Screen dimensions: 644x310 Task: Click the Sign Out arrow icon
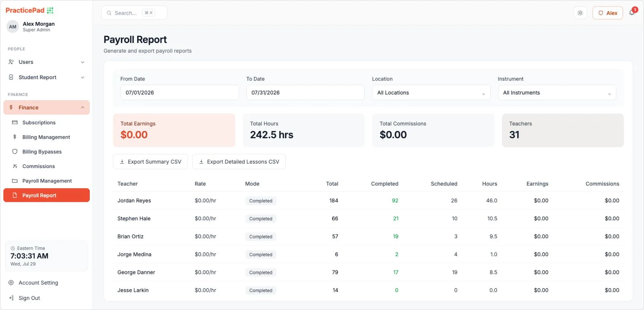pos(11,298)
